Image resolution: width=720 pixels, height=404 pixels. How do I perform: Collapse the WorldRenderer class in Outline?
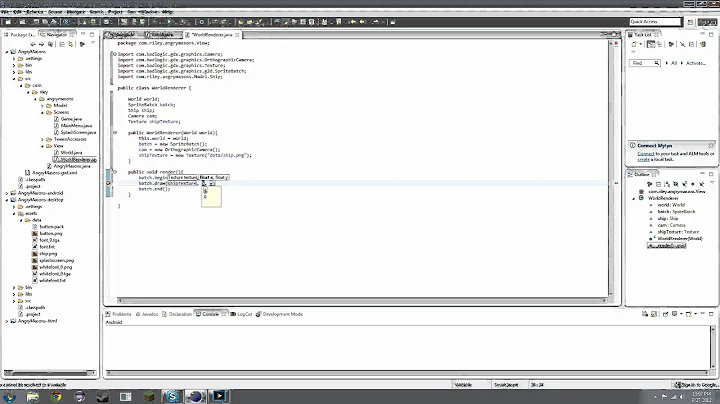(634, 198)
